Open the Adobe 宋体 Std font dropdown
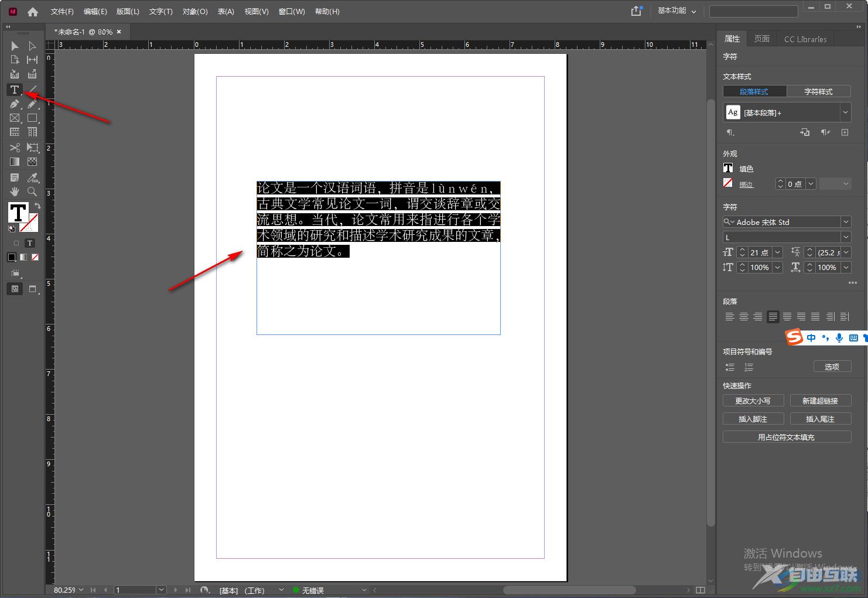 tap(845, 222)
